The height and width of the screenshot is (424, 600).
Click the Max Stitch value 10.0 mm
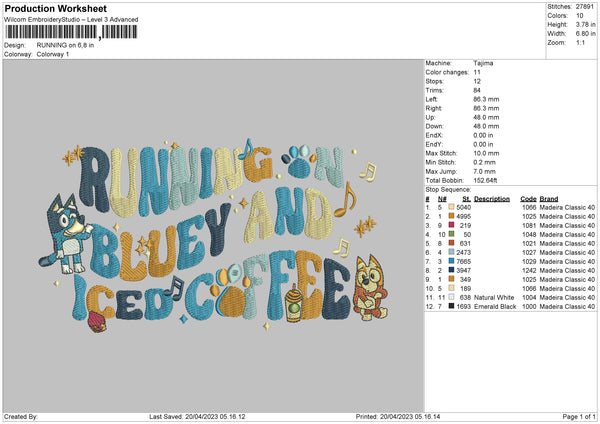coord(486,153)
